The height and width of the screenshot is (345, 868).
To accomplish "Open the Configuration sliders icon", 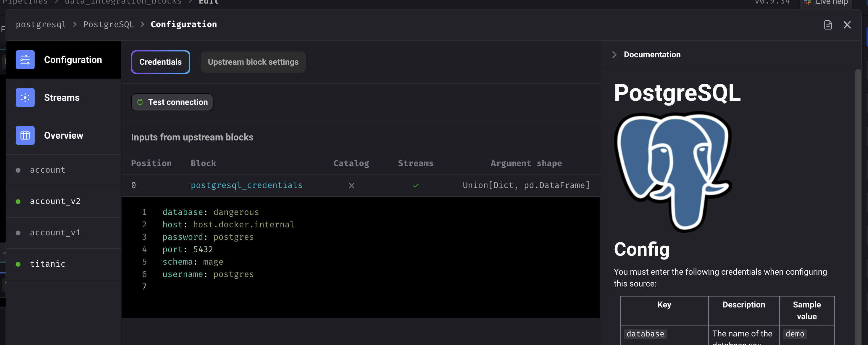I will coord(25,60).
